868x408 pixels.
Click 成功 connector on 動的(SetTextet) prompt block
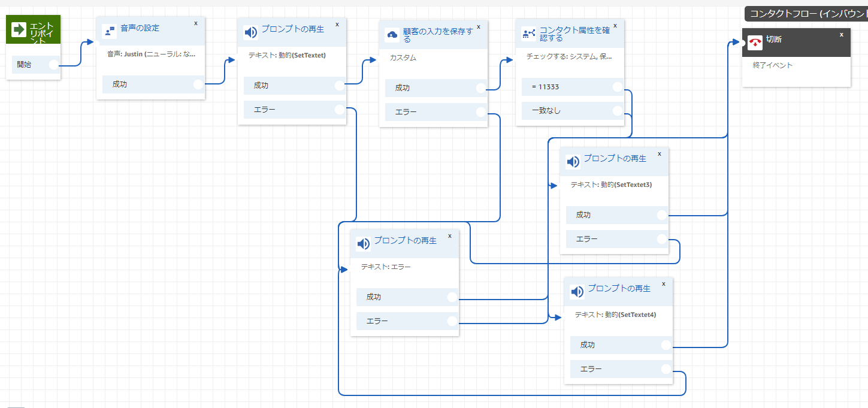(x=340, y=86)
